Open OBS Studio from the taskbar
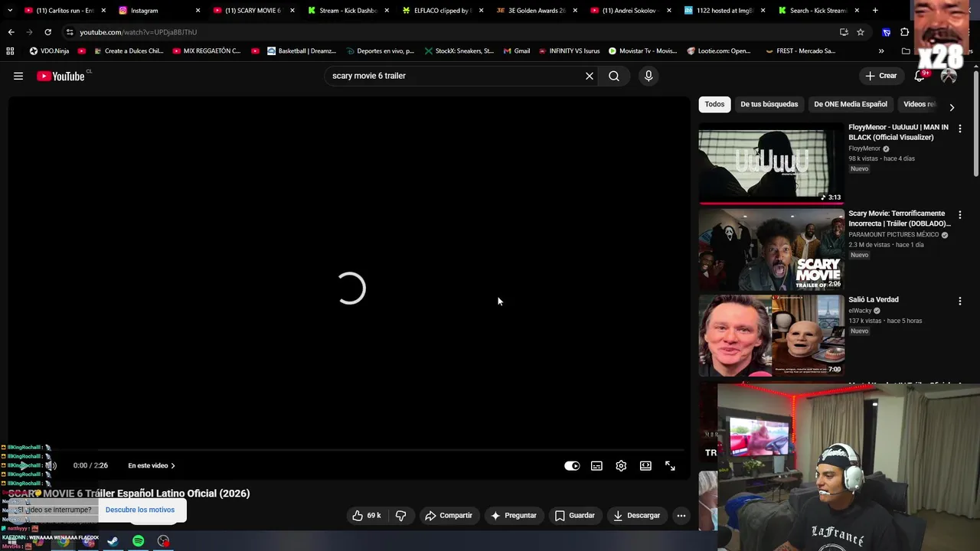The image size is (980, 551). point(163,541)
